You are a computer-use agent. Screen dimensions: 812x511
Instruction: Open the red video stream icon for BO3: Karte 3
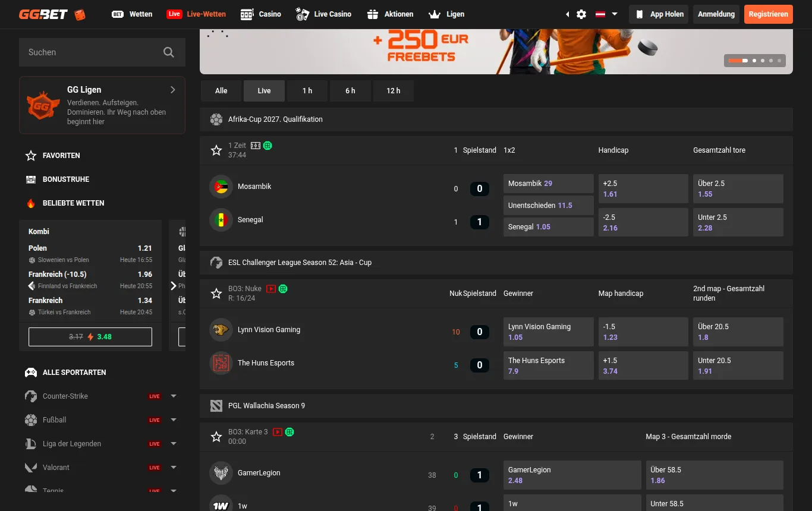(278, 432)
